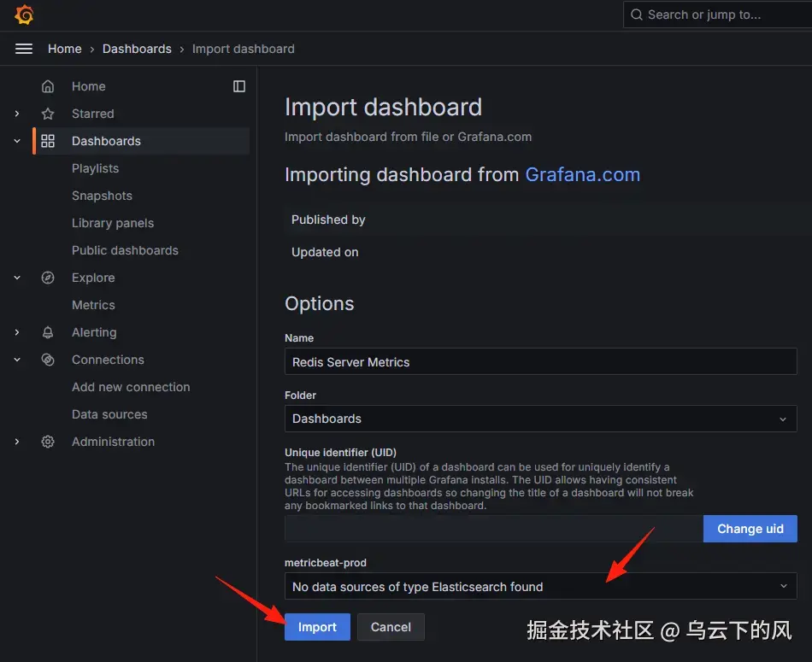Image resolution: width=812 pixels, height=662 pixels.
Task: Open Starred in the sidebar
Action: 92,114
